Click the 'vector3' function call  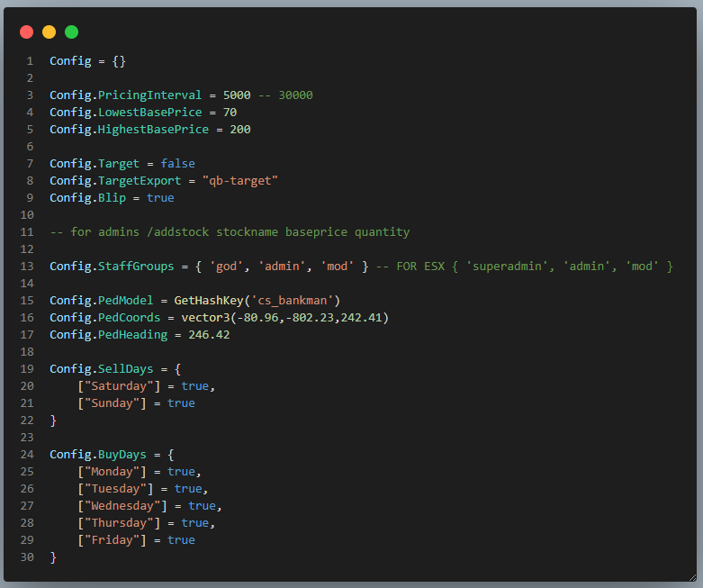coord(205,318)
